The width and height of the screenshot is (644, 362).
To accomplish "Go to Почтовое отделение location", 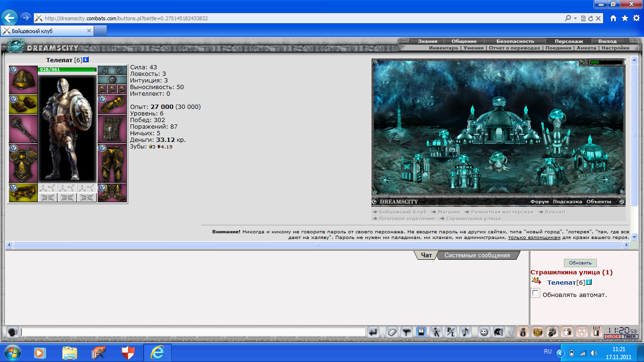I will [x=407, y=218].
